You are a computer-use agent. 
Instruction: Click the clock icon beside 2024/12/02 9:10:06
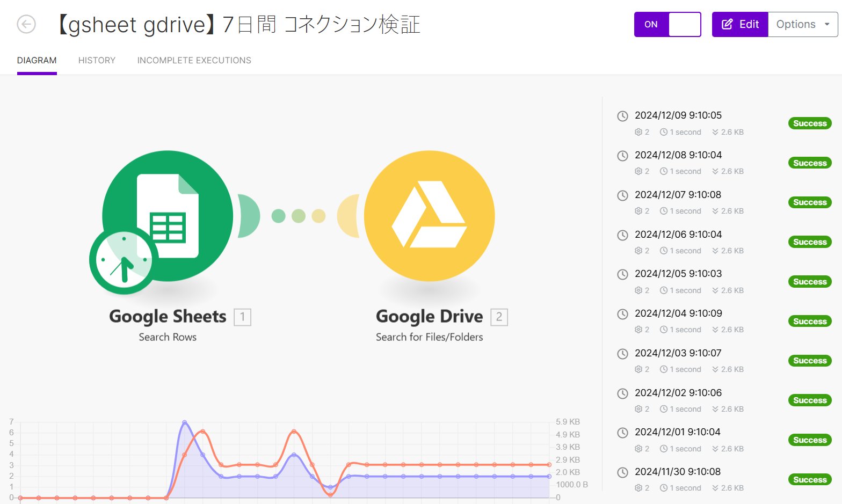(x=622, y=393)
